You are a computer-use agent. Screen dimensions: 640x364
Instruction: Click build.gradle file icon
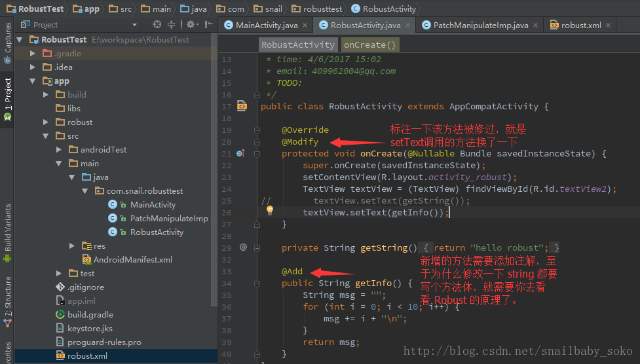coord(60,315)
